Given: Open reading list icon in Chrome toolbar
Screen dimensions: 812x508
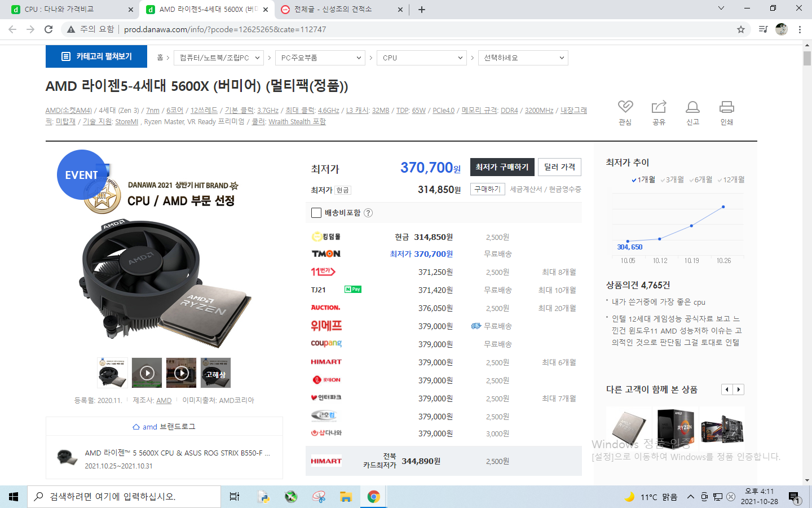Looking at the screenshot, I should pos(763,29).
